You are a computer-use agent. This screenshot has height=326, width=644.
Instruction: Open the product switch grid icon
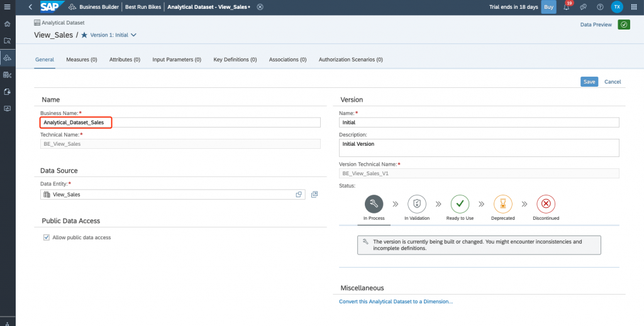click(634, 7)
